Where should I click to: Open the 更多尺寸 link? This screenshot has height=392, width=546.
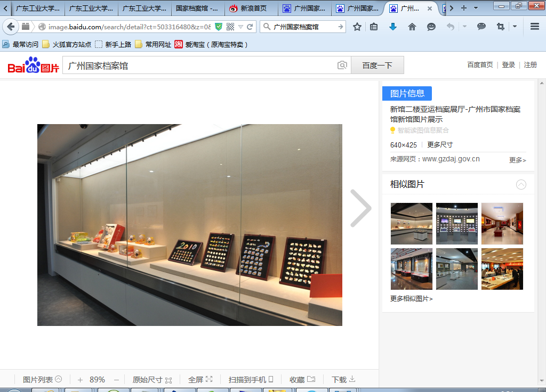point(440,145)
